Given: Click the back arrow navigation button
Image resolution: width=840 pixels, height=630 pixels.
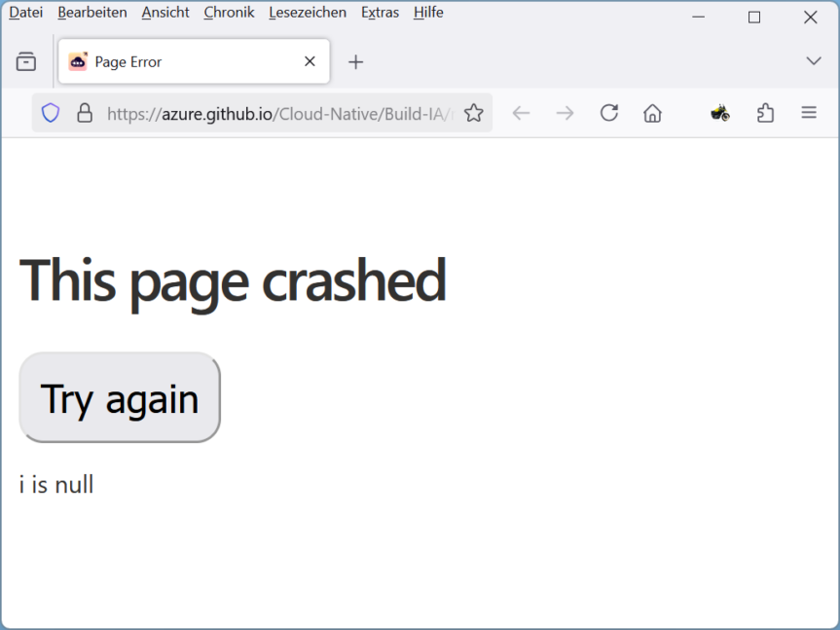Looking at the screenshot, I should tap(521, 113).
